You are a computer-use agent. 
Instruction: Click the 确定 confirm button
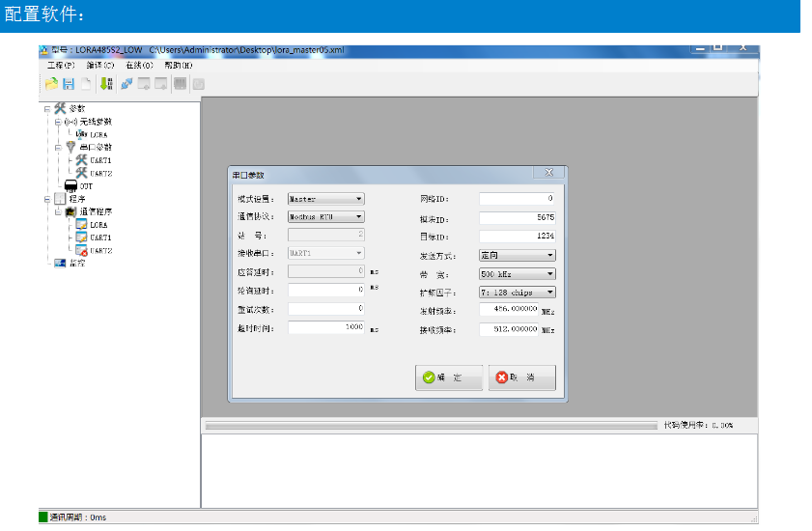pyautogui.click(x=449, y=377)
